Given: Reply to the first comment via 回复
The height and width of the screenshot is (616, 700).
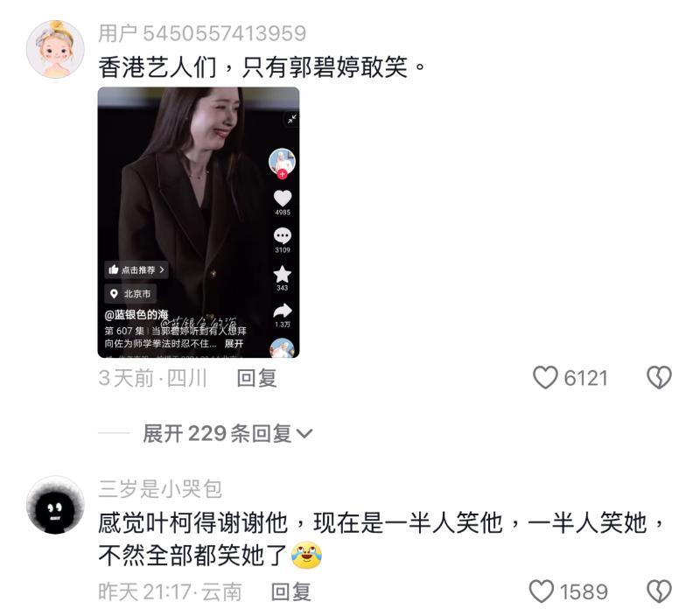Looking at the screenshot, I should tap(256, 378).
